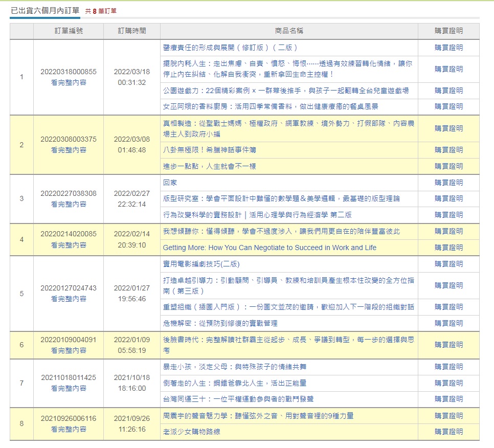This screenshot has width=494, height=448.
Task: Open book 行為改變科學的實務設計
Action: (x=257, y=215)
